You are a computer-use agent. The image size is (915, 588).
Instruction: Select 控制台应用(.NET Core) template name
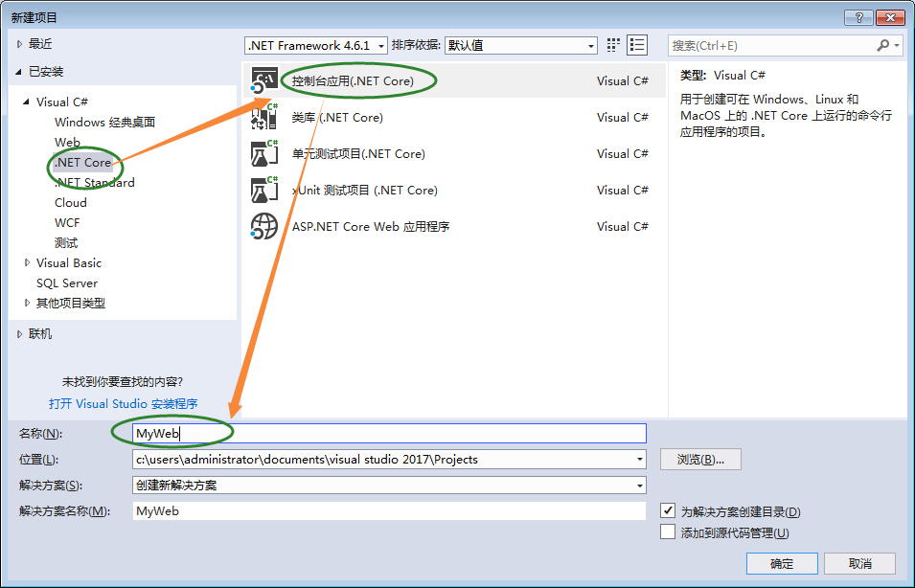(x=353, y=81)
